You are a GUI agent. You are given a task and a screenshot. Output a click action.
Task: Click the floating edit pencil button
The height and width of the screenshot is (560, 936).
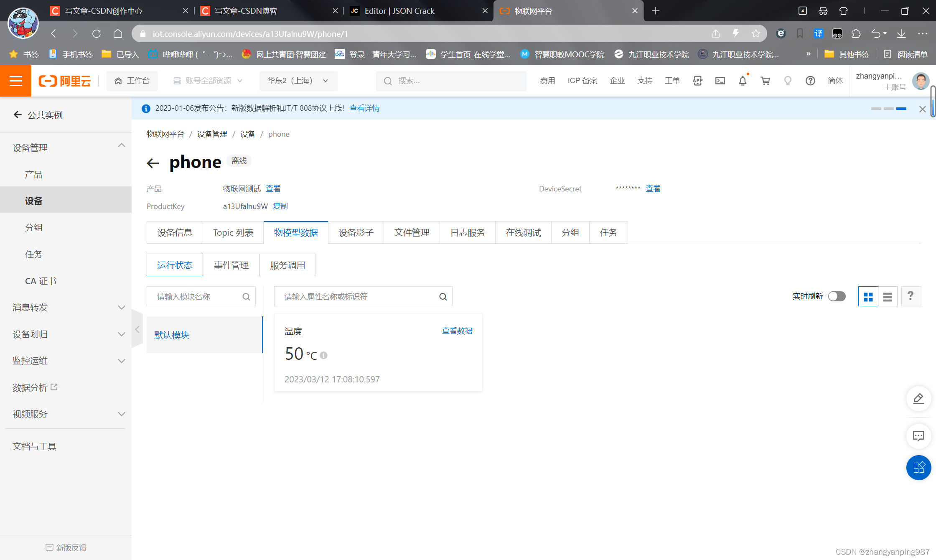(918, 399)
